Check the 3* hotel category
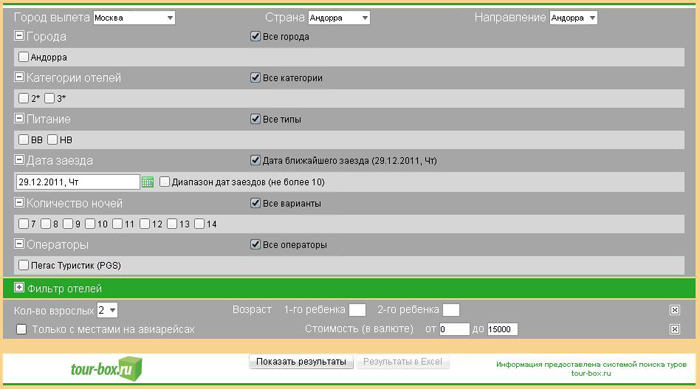The image size is (700, 389). coord(50,98)
